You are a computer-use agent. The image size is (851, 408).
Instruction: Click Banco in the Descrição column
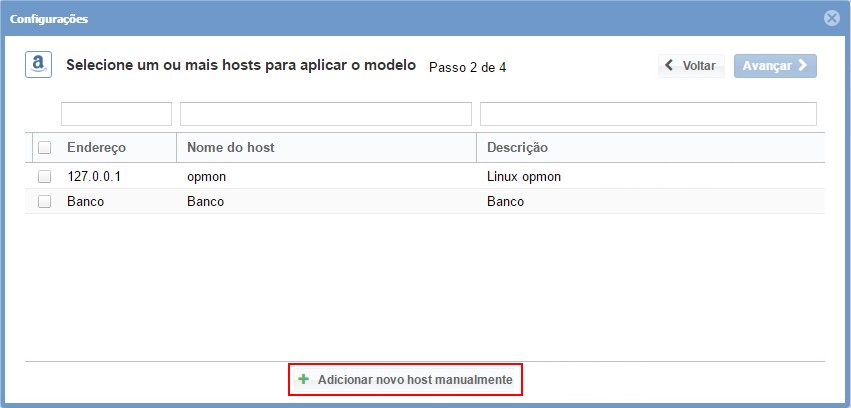click(505, 201)
